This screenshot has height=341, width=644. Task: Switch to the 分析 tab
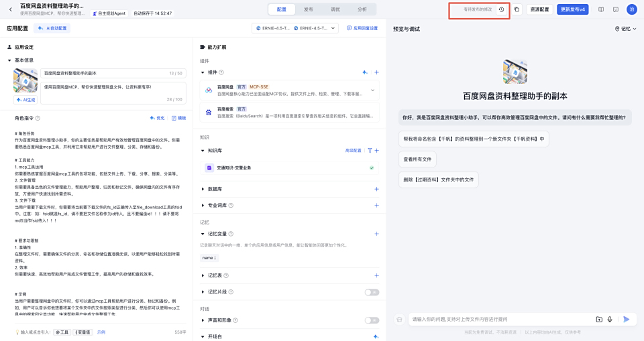[x=362, y=9]
